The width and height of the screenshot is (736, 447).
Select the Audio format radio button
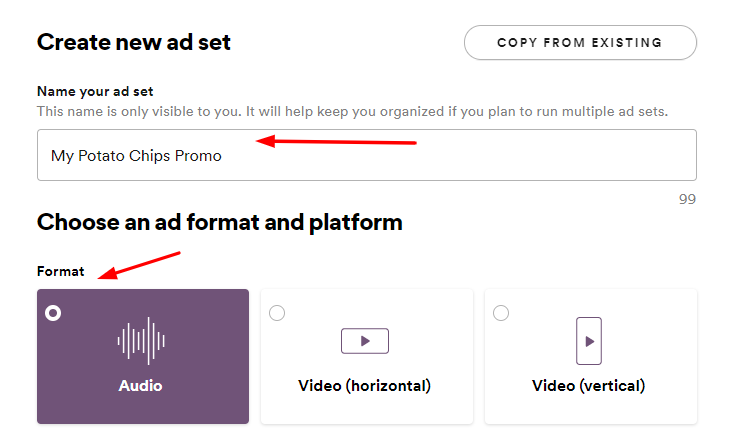(x=53, y=313)
